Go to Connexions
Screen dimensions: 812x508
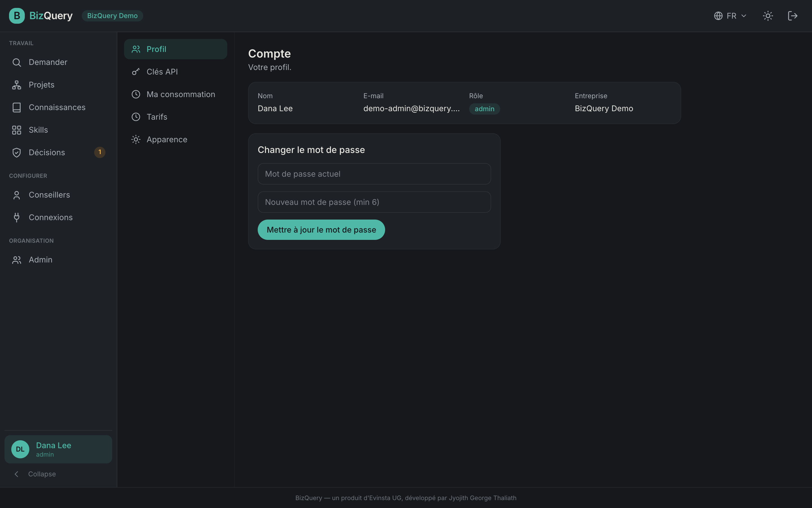[58, 218]
